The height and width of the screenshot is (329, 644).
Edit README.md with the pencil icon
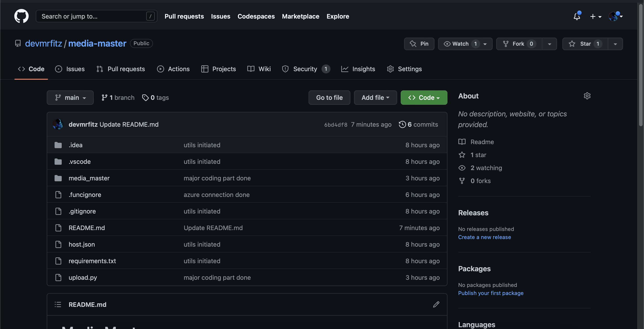(x=436, y=304)
